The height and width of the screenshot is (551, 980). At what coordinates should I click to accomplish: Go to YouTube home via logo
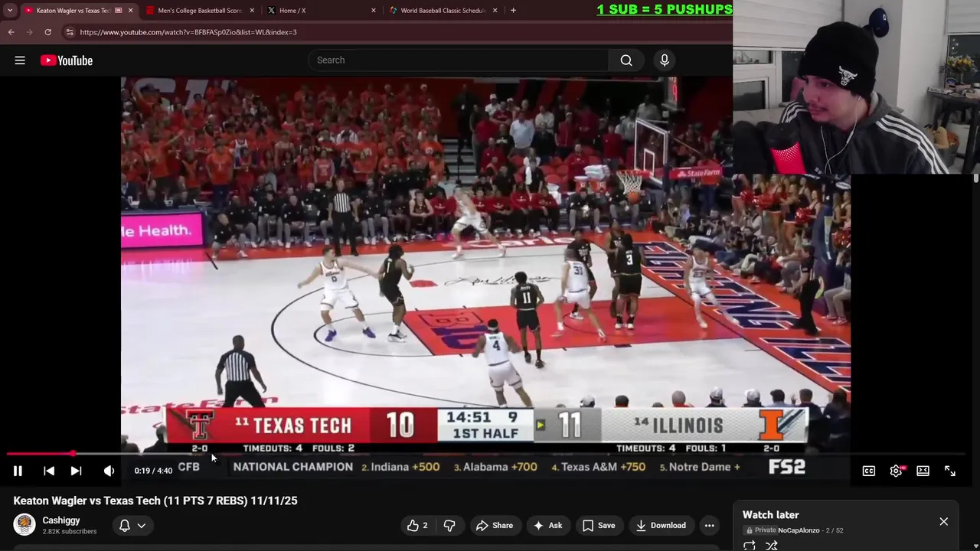67,60
